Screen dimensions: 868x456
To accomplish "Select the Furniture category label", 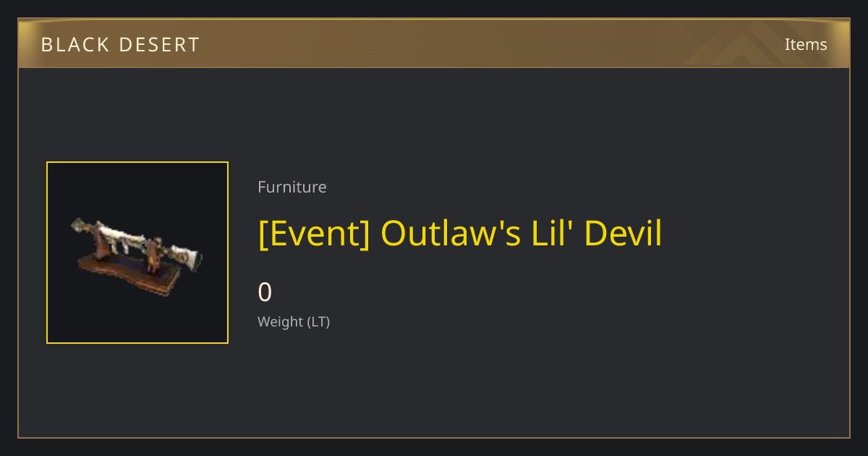I will click(292, 187).
